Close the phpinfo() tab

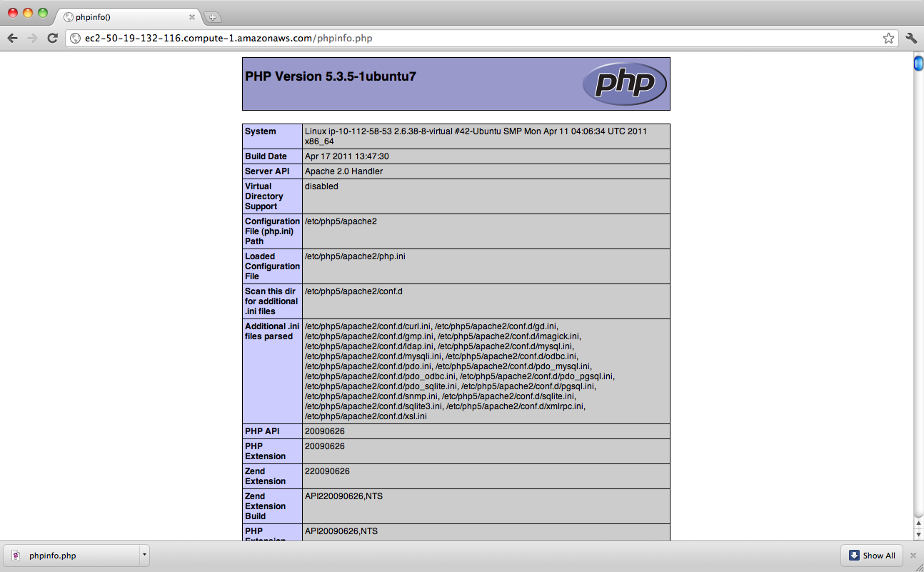pyautogui.click(x=191, y=17)
